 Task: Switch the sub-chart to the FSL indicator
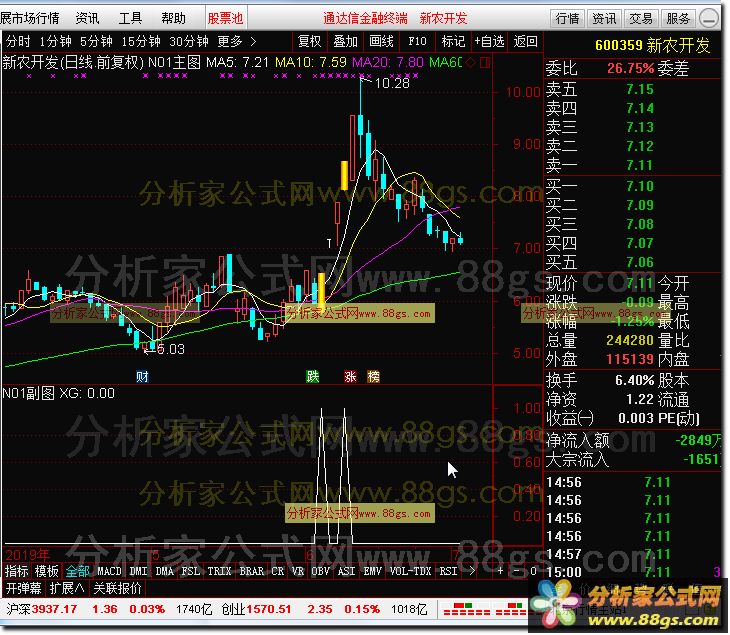click(x=190, y=570)
